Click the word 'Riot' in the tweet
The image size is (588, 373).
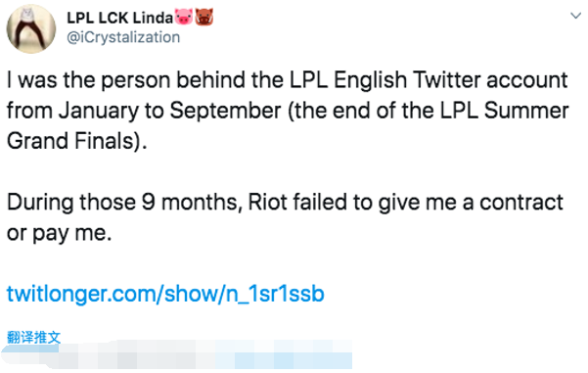point(268,202)
